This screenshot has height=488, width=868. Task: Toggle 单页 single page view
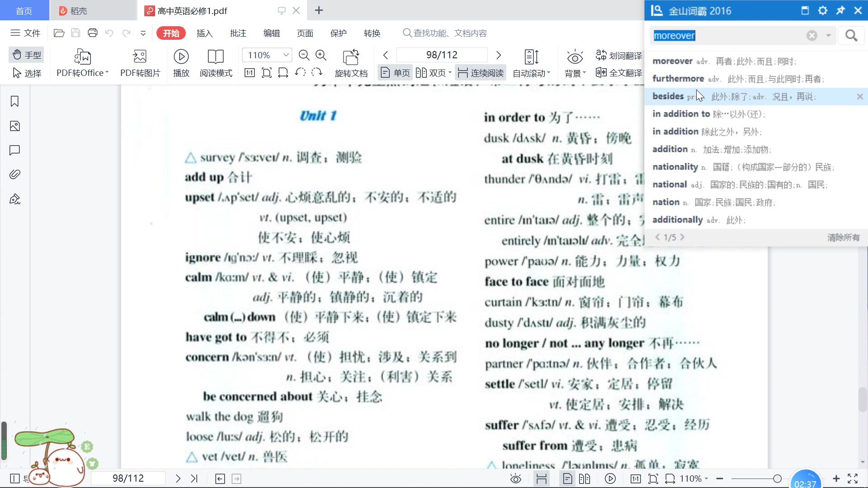tap(395, 73)
